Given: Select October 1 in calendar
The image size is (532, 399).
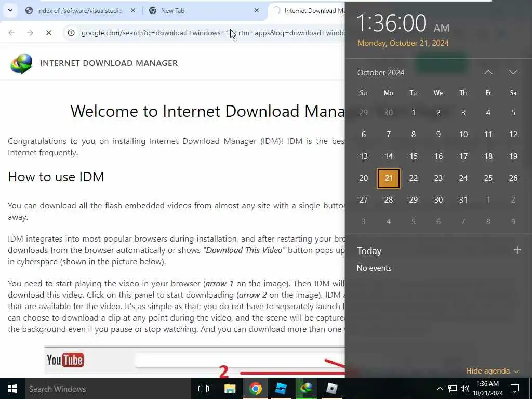Looking at the screenshot, I should pos(413,113).
